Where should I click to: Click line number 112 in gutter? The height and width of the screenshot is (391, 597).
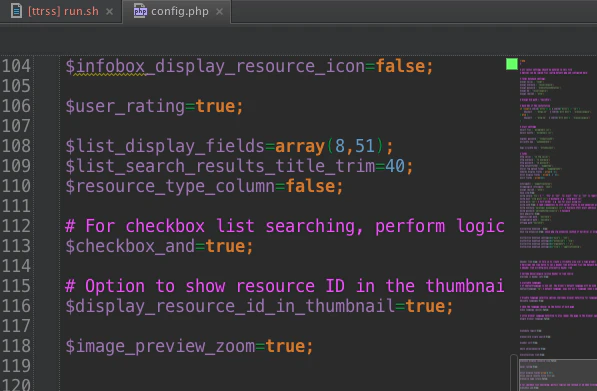coord(16,226)
